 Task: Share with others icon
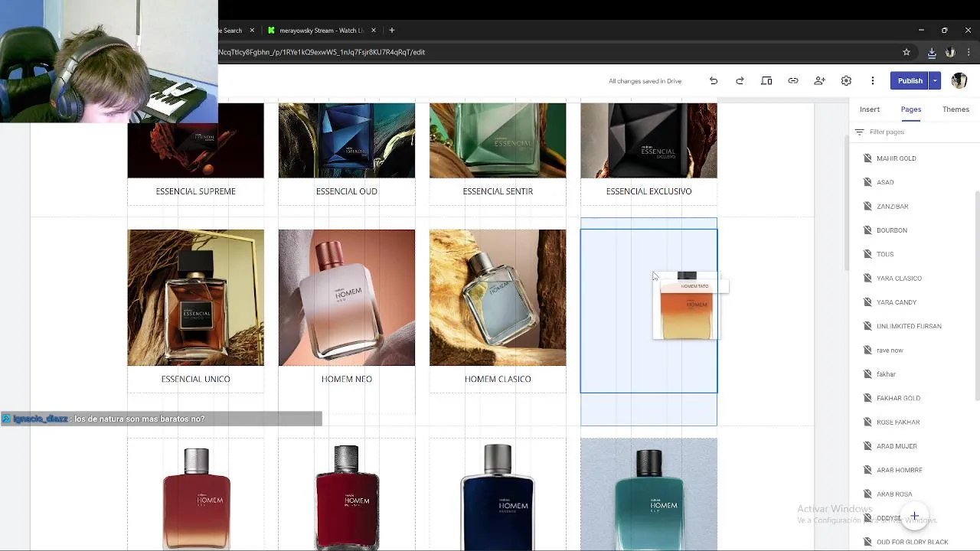pos(819,80)
